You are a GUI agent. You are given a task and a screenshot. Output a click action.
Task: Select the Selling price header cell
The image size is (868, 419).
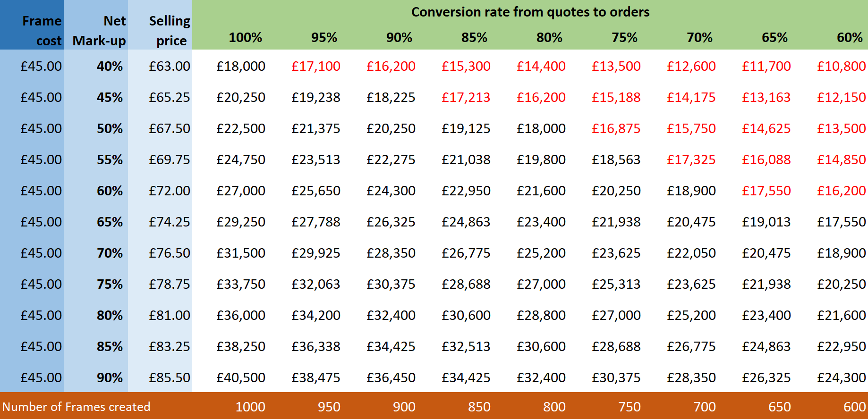pyautogui.click(x=160, y=25)
